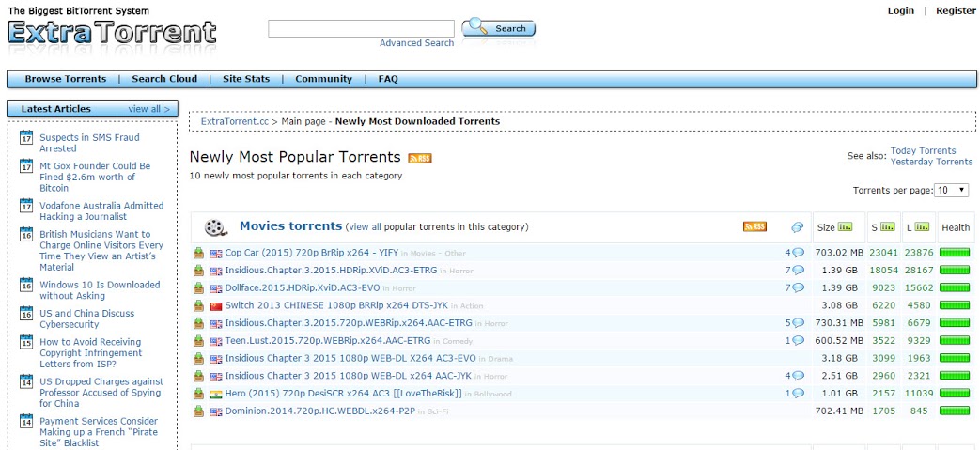Screen dimensions: 980x450
Task: Open Insidious Chapter 3 1080p WEB-DL AC3-EVO torrent
Action: [x=350, y=359]
